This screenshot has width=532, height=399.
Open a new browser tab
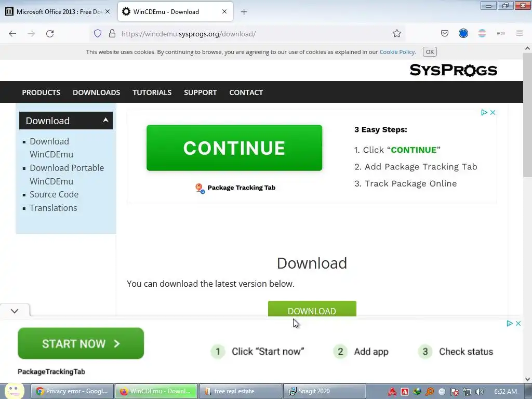click(244, 12)
